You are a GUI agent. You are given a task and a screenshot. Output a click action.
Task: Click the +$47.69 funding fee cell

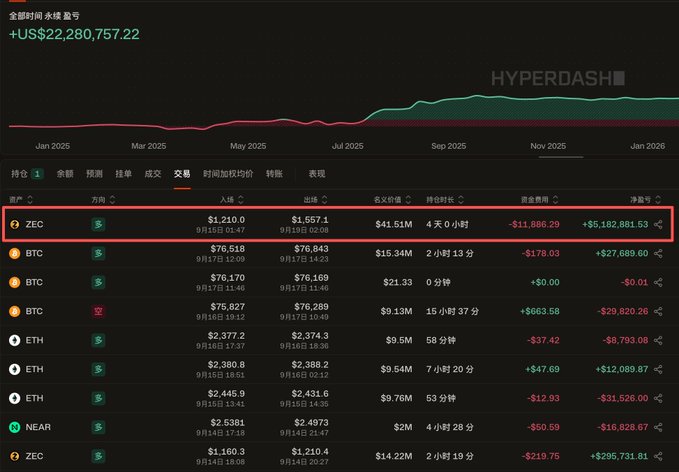542,369
